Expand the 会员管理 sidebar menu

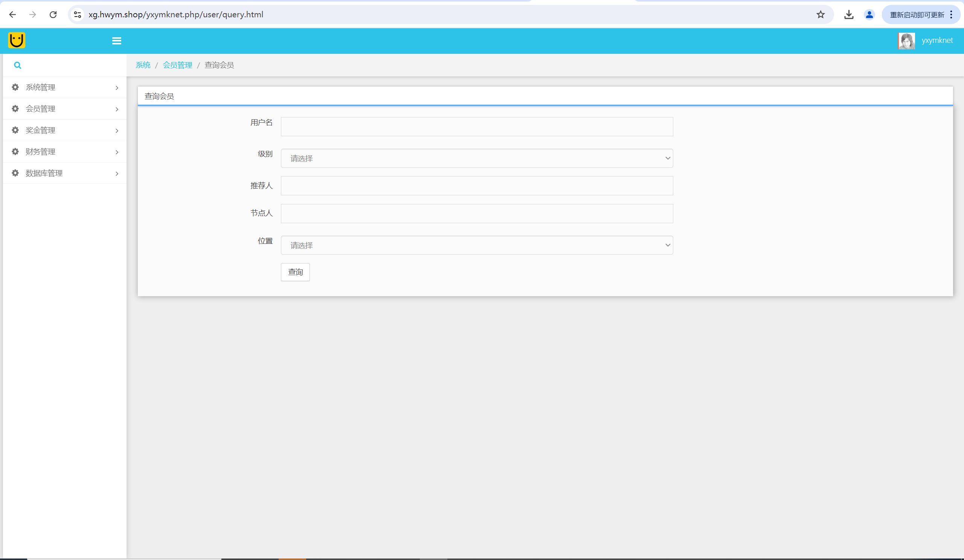coord(65,109)
